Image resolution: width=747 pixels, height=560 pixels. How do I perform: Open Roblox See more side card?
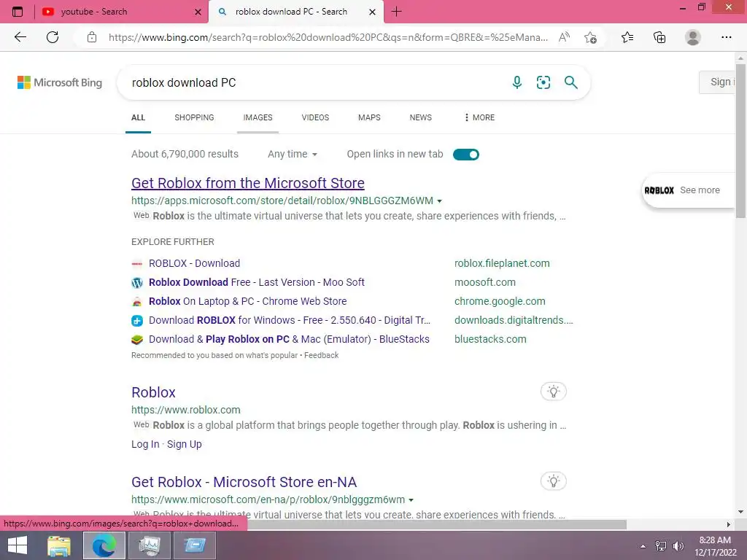(688, 190)
